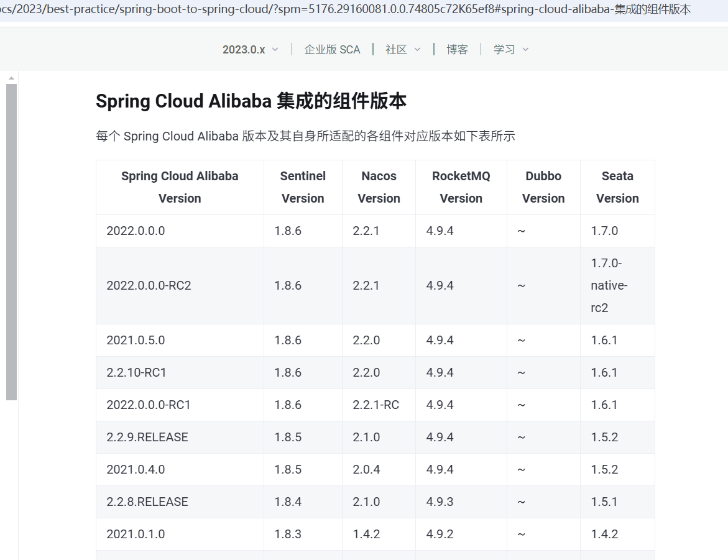Open the 企业版 SCA link
Screen dimensions: 728x560
pos(332,50)
